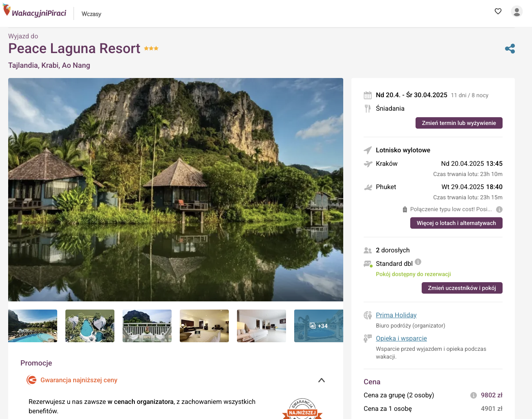The image size is (532, 419).
Task: Open the main resort lagoon photo
Action: [176, 189]
